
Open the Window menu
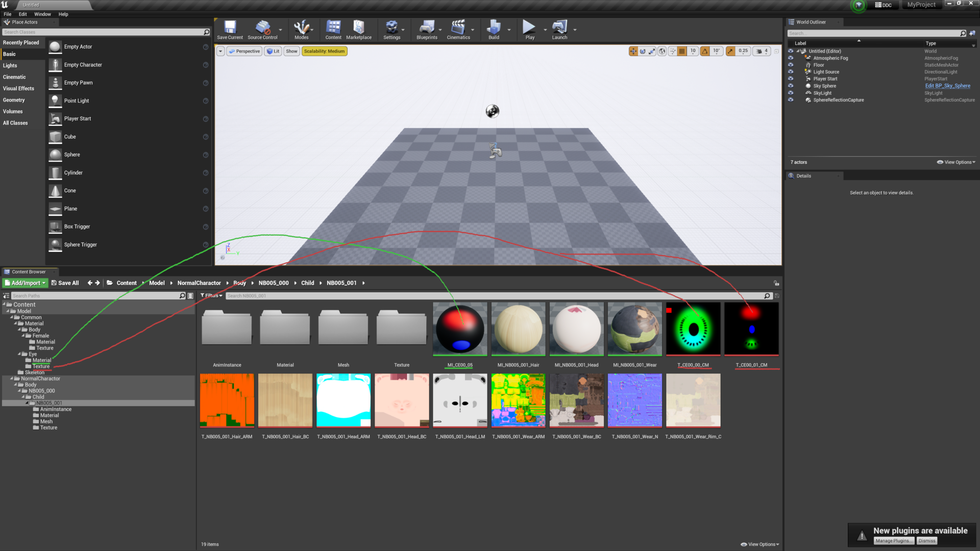(x=42, y=14)
